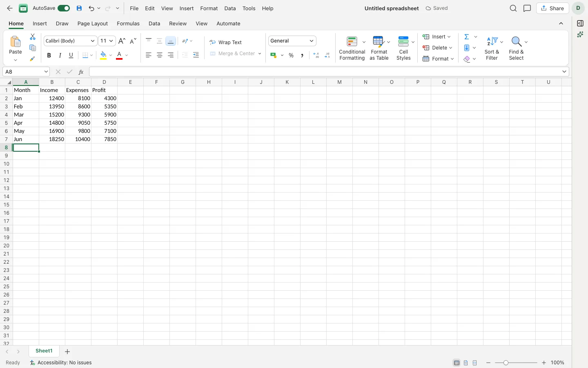The height and width of the screenshot is (368, 588).
Task: Click the Cut scissors icon
Action: tap(33, 37)
